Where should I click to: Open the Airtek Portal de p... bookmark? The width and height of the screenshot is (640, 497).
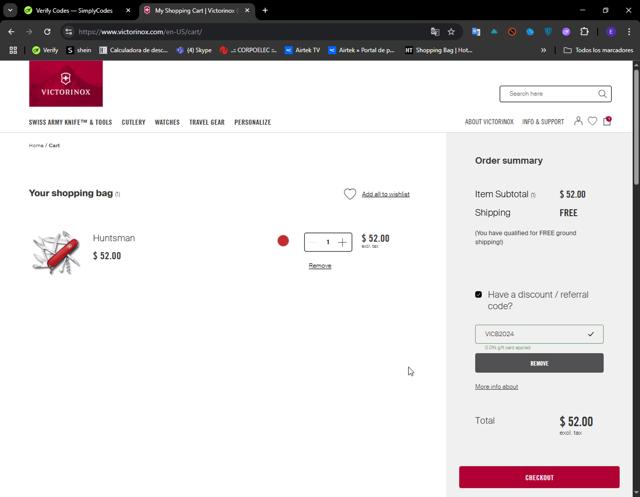coord(362,50)
